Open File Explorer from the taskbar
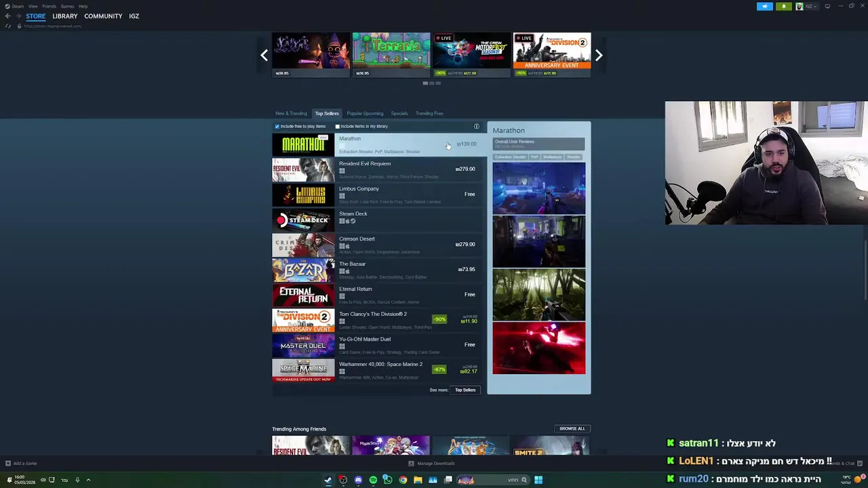Screen dimensions: 868x488 pyautogui.click(x=418, y=480)
